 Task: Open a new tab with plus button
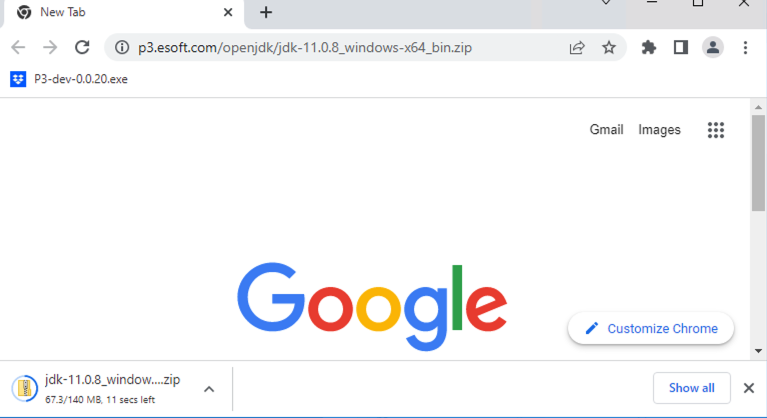point(266,12)
